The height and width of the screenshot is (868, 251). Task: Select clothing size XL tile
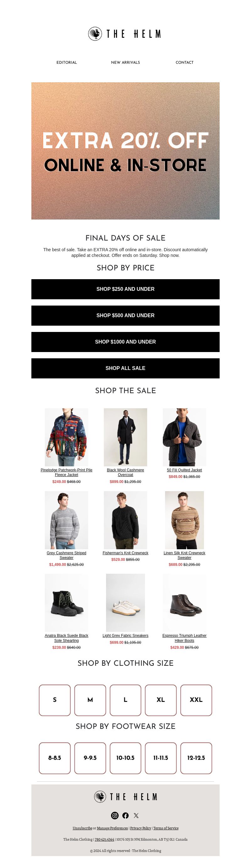[x=161, y=700]
